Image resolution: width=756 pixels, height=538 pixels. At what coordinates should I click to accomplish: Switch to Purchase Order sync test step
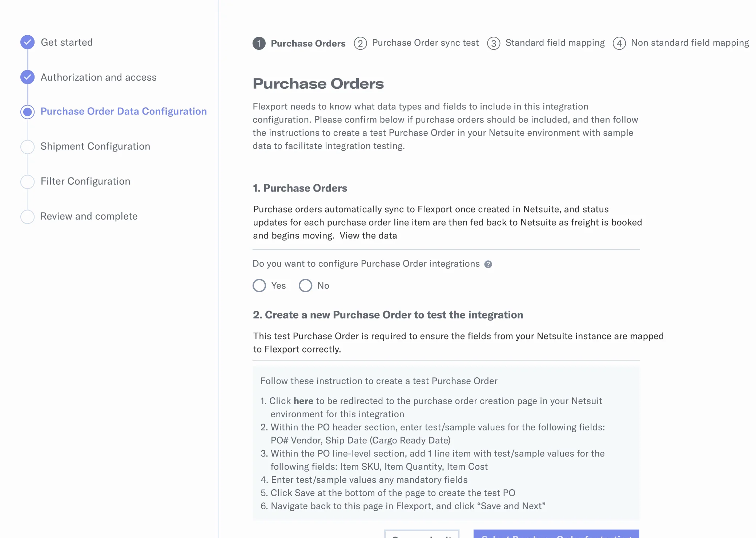pyautogui.click(x=425, y=43)
